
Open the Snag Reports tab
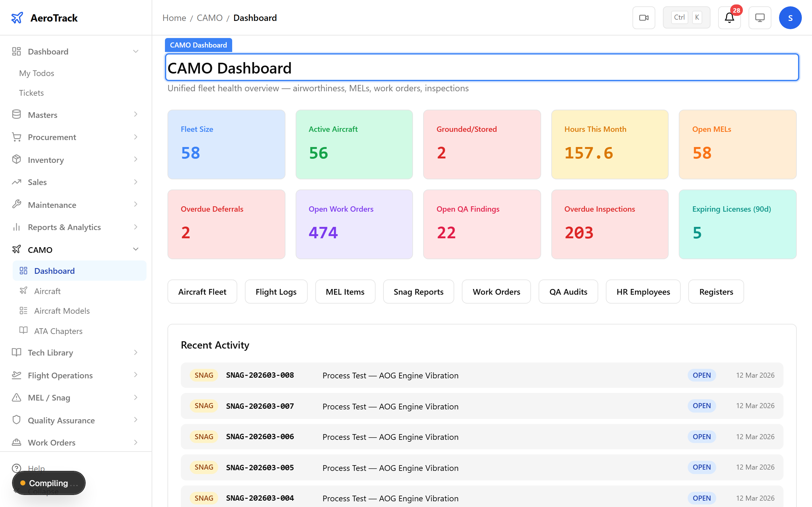click(418, 292)
